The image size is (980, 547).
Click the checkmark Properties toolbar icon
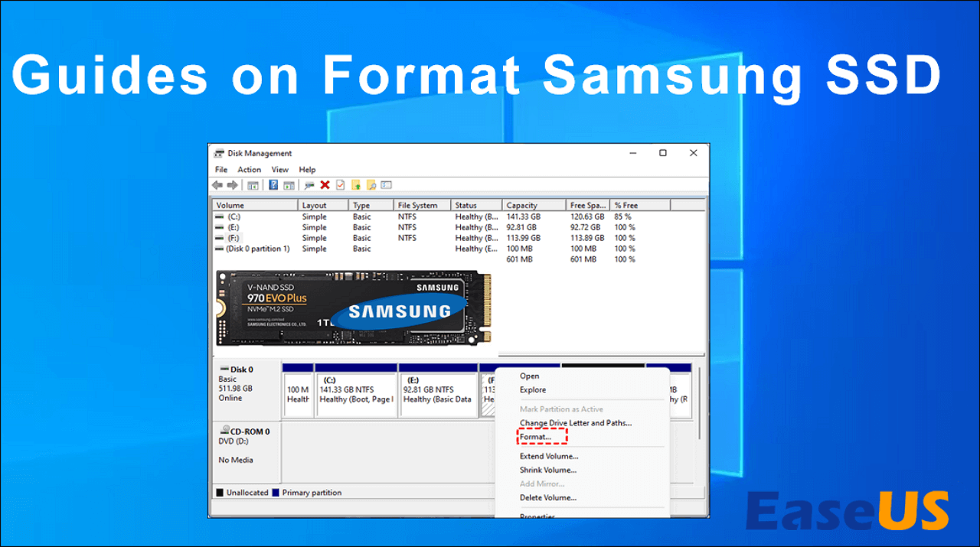coord(341,185)
